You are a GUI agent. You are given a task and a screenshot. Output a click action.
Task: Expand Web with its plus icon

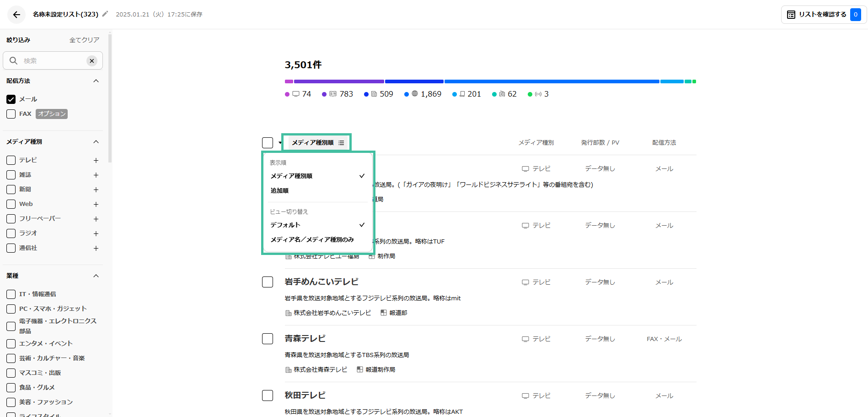tap(96, 204)
